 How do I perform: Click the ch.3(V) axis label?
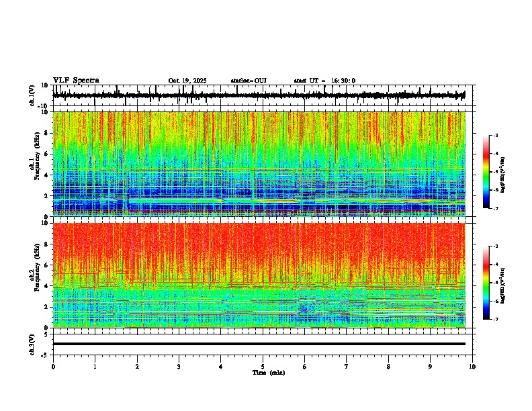pos(32,345)
